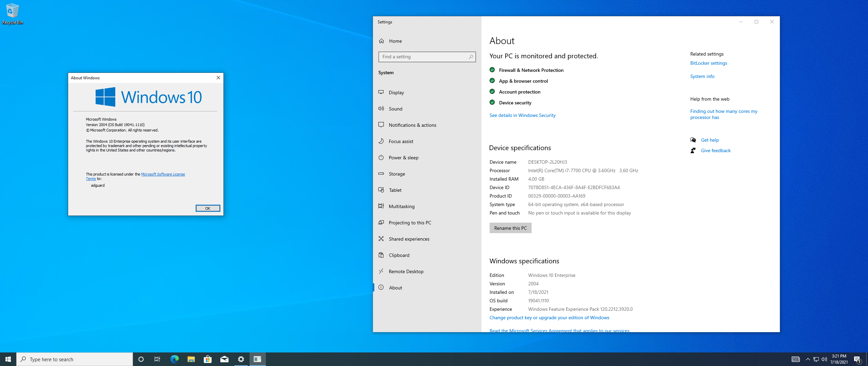Viewport: 868px width, 366px height.
Task: Click the Give feedback person icon
Action: [693, 150]
